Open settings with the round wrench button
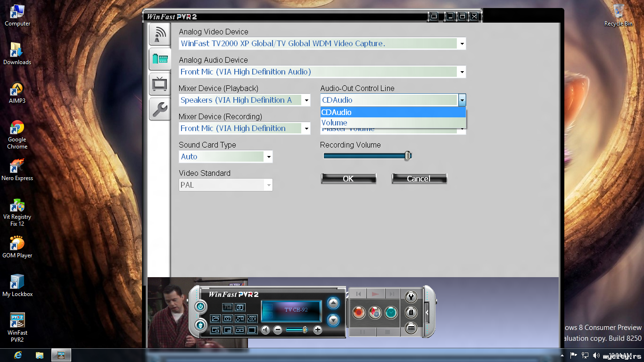644x362 pixels. click(411, 296)
